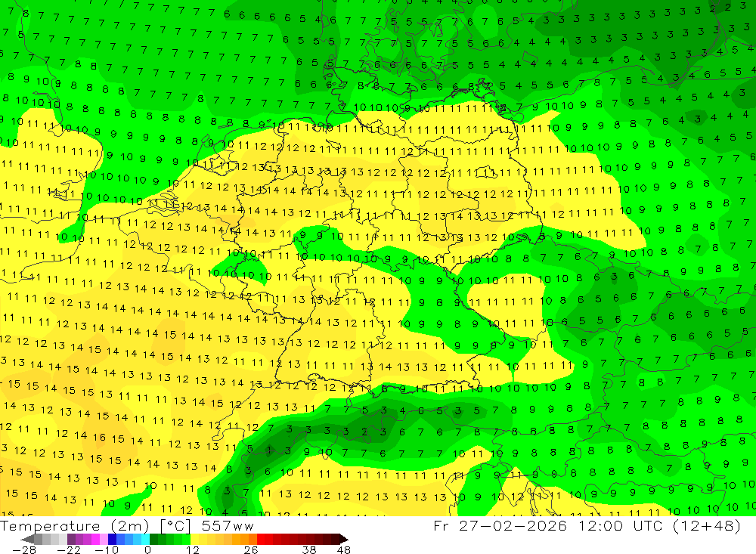
Task: Click the '-22' legend label
Action: [69, 550]
